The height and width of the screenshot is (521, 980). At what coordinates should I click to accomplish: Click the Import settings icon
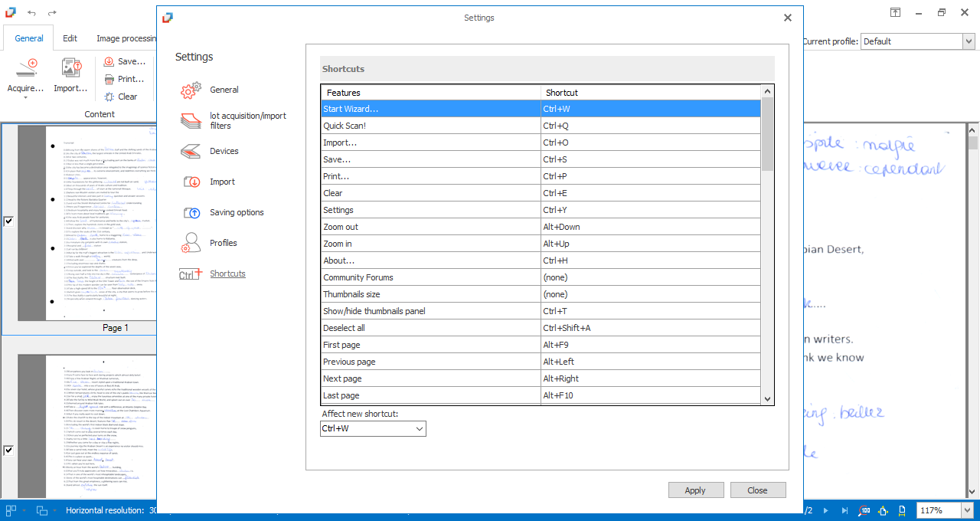point(191,182)
